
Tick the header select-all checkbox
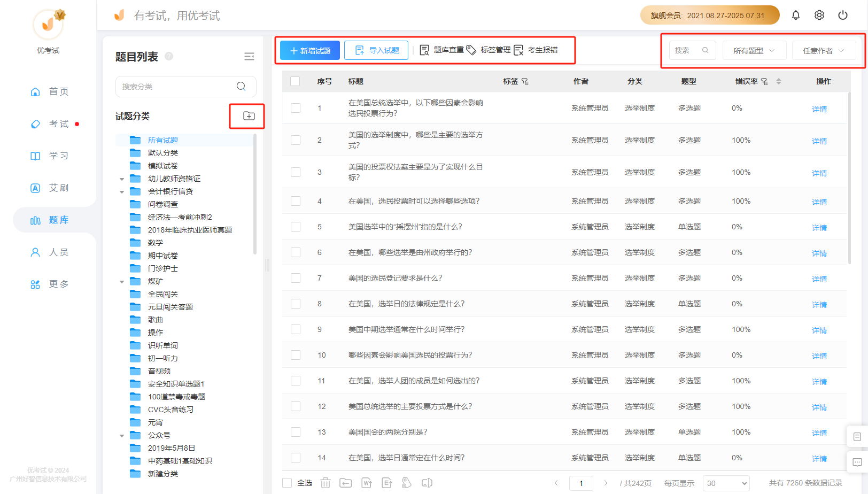pyautogui.click(x=295, y=81)
